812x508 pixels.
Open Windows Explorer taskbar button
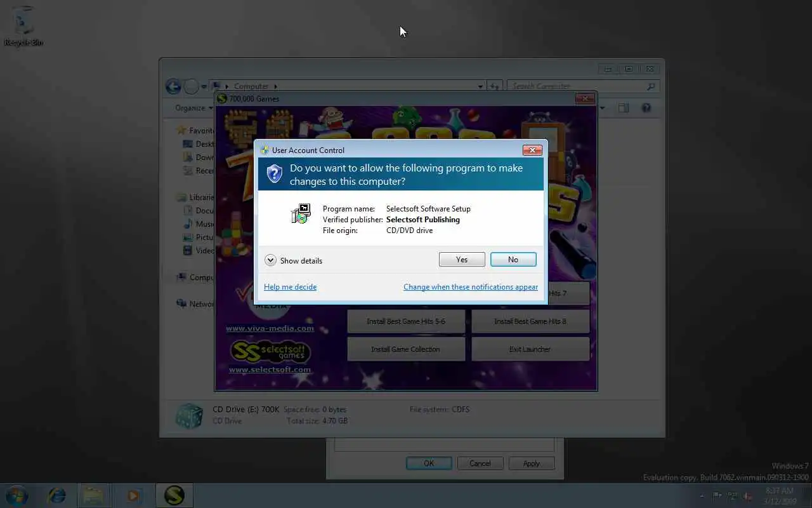93,495
